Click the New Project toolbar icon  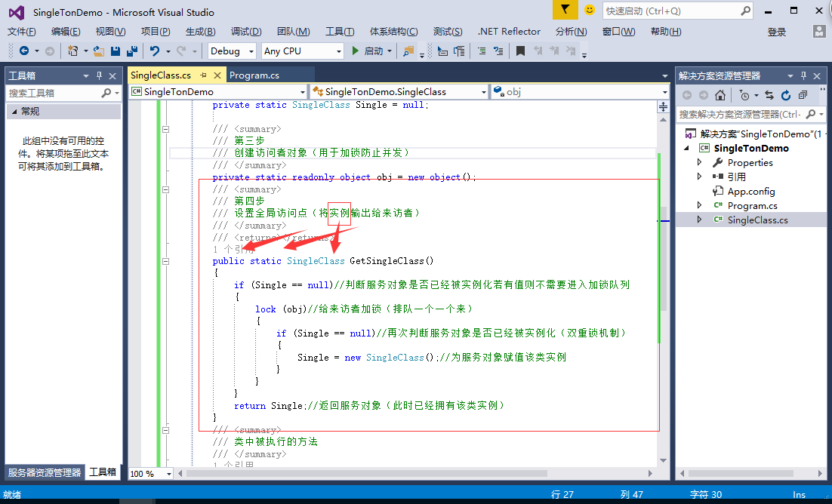pyautogui.click(x=72, y=51)
